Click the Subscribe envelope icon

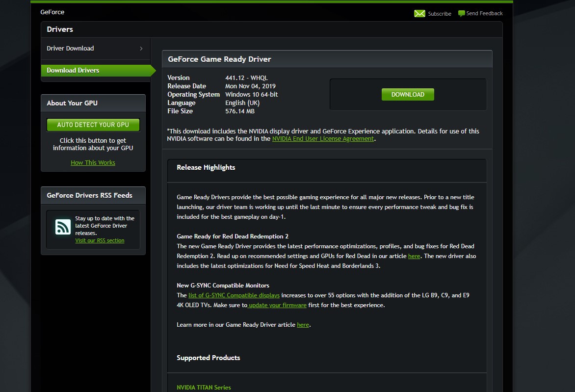[419, 14]
